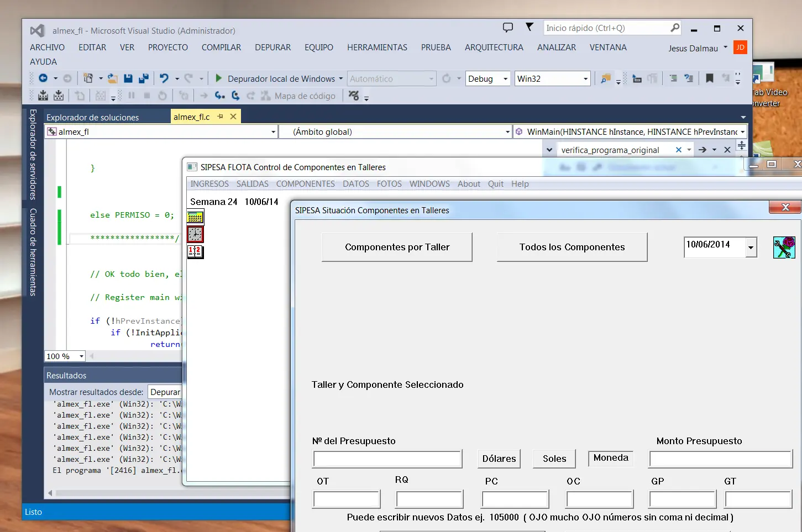Open the FOTOS menu in SIPESA FLOTA

pyautogui.click(x=389, y=184)
